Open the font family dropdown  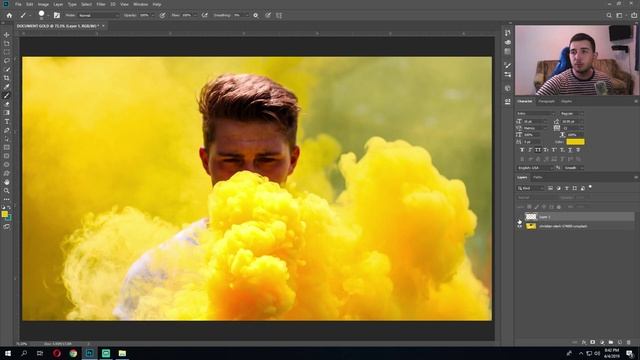[536, 113]
